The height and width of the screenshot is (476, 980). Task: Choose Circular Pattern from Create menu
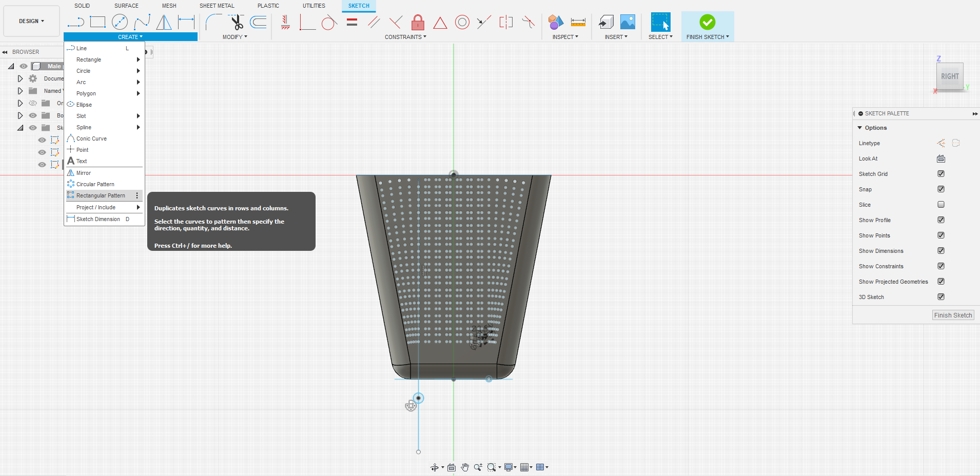coord(95,184)
